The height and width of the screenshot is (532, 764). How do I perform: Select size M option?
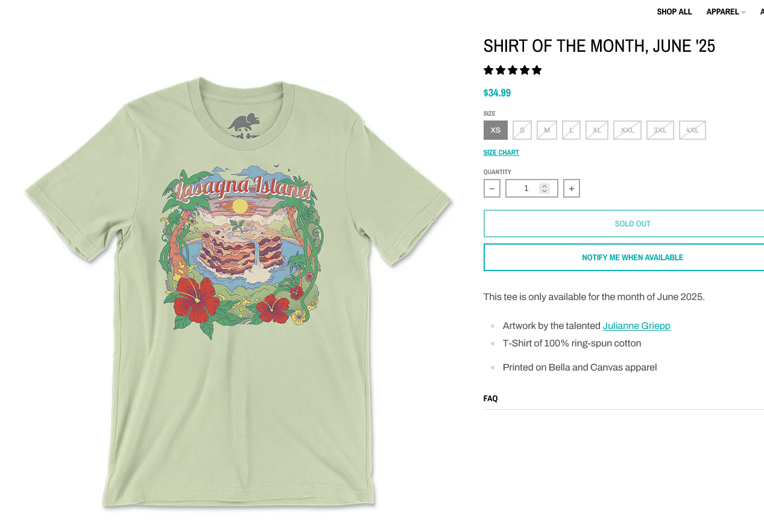(x=547, y=130)
